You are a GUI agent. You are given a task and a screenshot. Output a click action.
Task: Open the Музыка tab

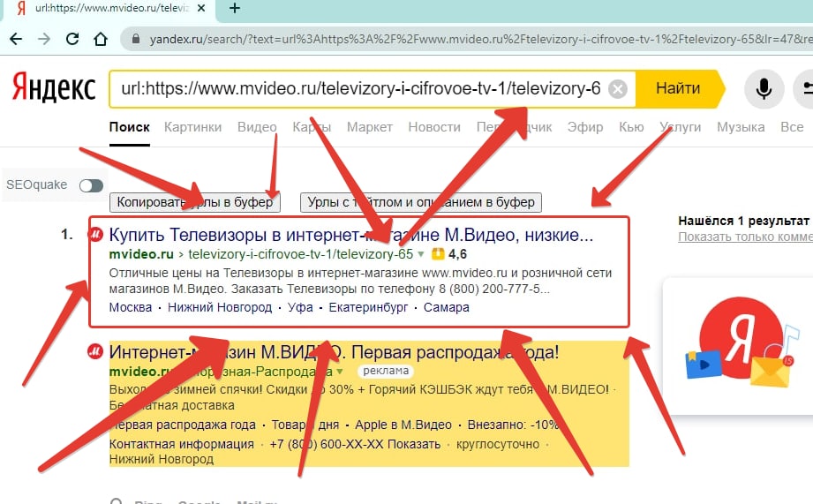point(741,127)
